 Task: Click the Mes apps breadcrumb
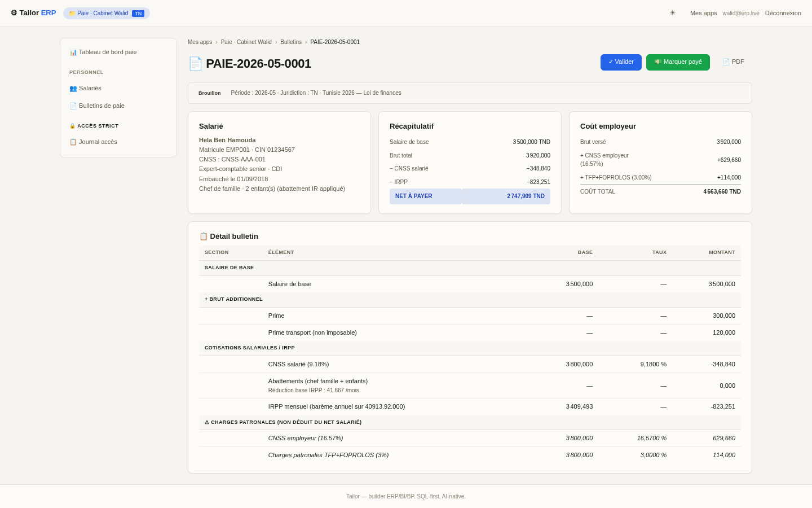(200, 42)
